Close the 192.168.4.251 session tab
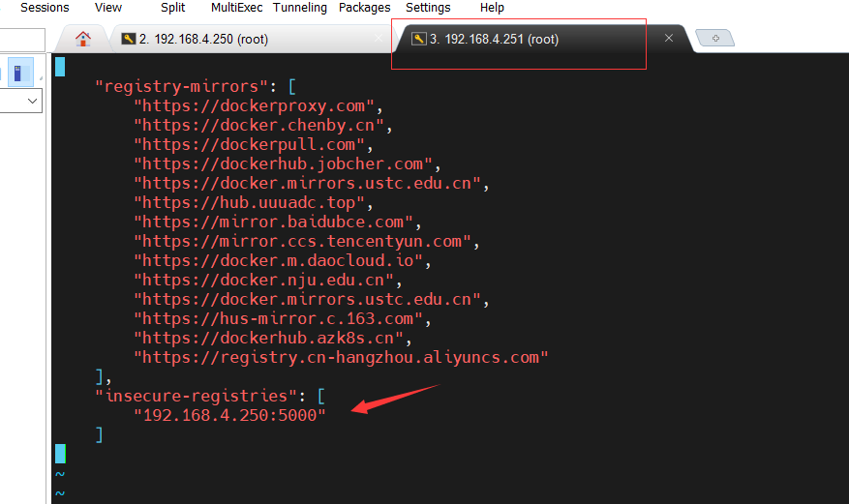This screenshot has height=504, width=849. tap(669, 39)
